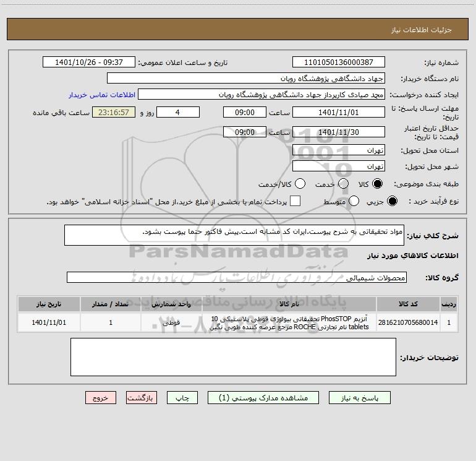
Task: Click the جزئیات اطلاعات نیاز header title
Action: point(422,30)
